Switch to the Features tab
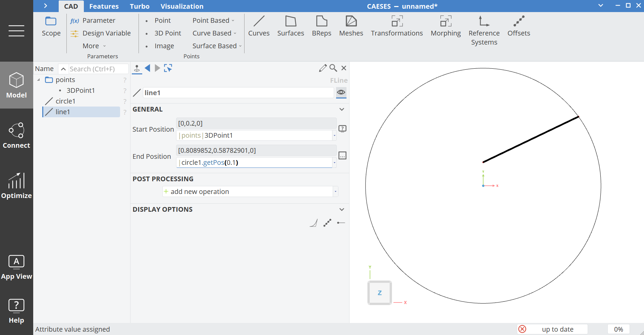Image resolution: width=644 pixels, height=335 pixels. 104,6
